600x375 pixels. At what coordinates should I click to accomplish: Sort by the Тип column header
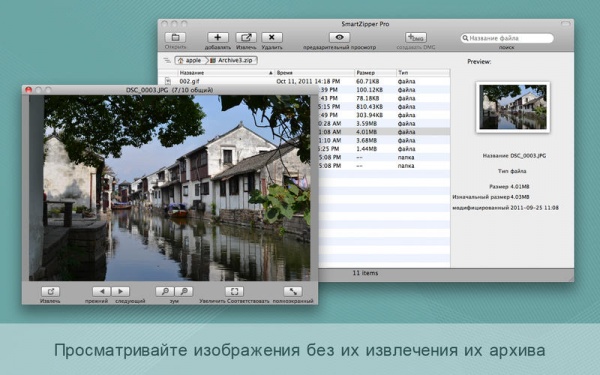point(423,72)
